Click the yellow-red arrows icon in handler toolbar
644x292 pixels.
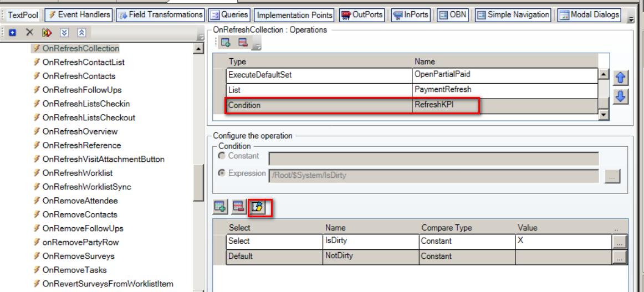[x=47, y=32]
